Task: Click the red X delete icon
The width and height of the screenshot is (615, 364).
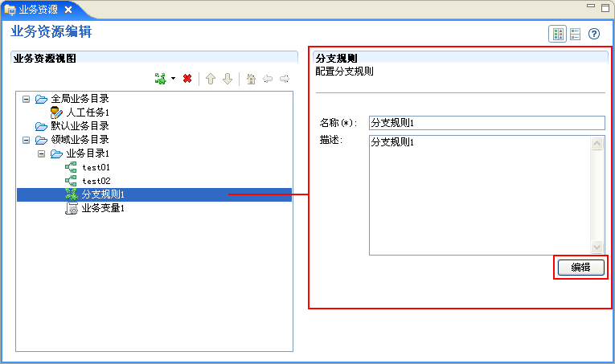Action: (187, 79)
